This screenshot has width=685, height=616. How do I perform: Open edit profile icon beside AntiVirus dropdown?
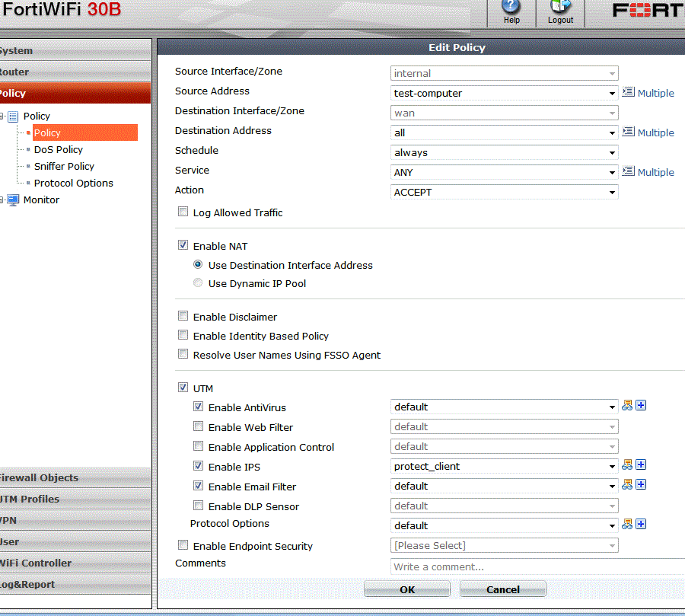627,406
